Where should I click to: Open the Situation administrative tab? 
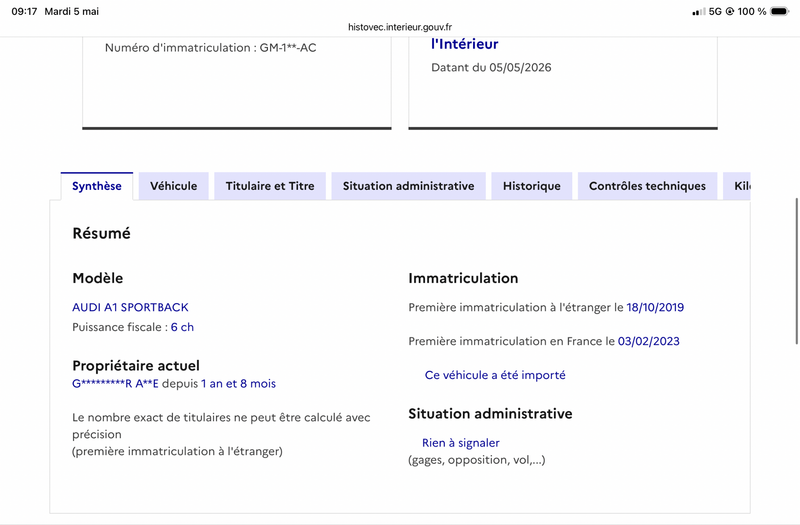(409, 186)
